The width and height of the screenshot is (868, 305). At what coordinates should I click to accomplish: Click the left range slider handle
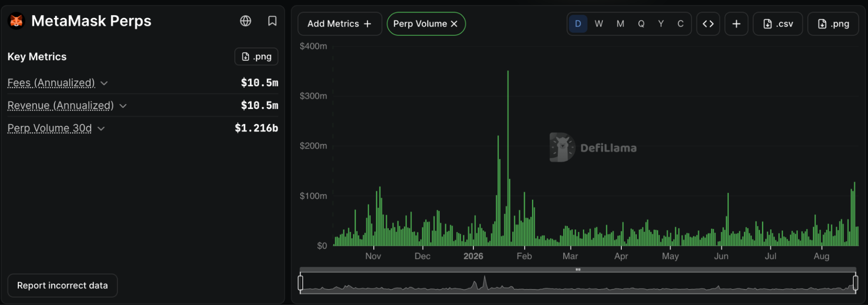click(300, 283)
